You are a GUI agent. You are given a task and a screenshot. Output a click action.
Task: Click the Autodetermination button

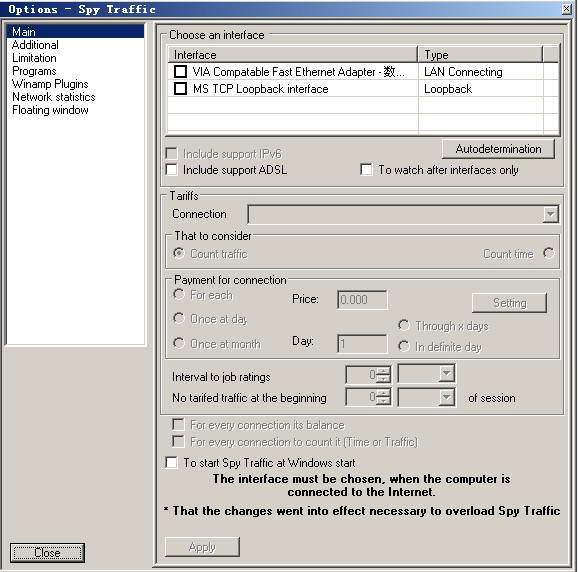tap(498, 149)
